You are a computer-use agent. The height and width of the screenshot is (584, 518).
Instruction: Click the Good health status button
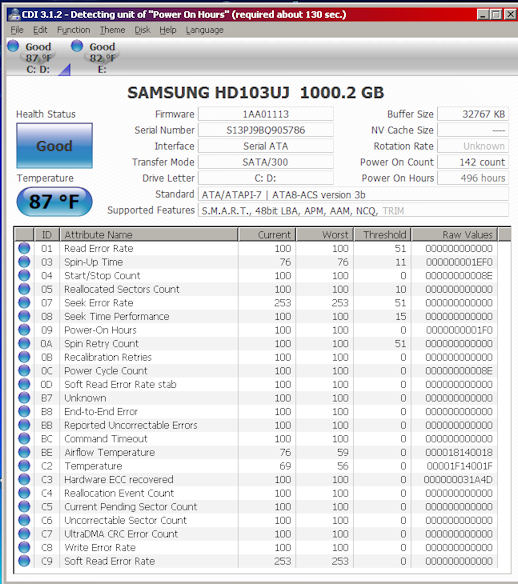coord(54,146)
